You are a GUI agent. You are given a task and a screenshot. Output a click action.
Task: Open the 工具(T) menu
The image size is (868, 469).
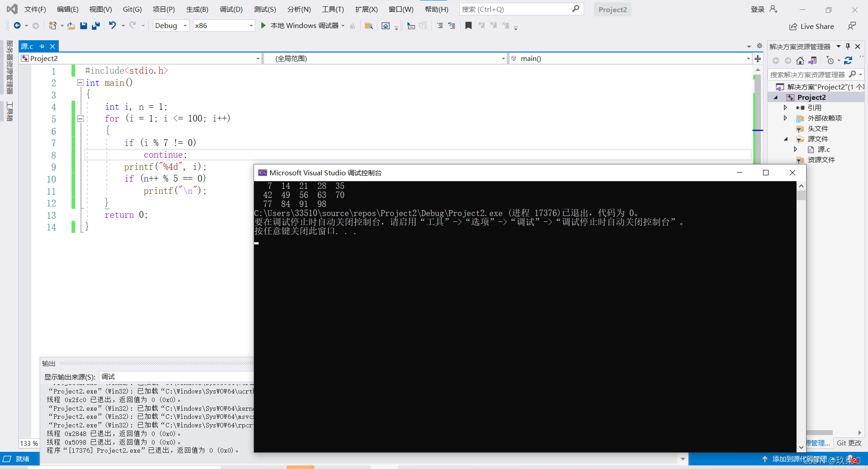coord(333,9)
